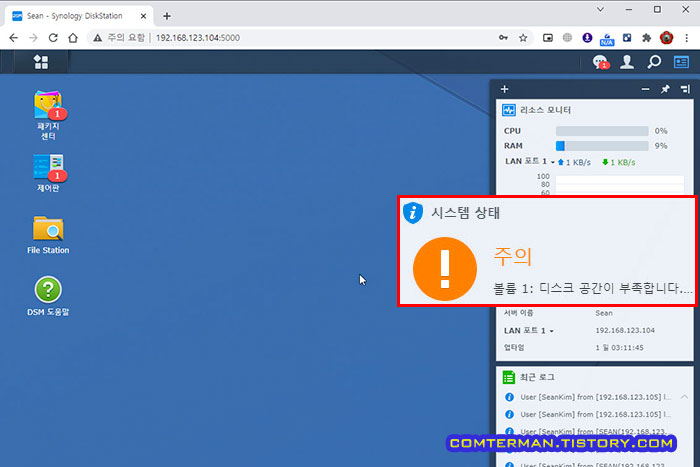Click the RAM usage bar
Screen dimensions: 700x467
(x=602, y=146)
